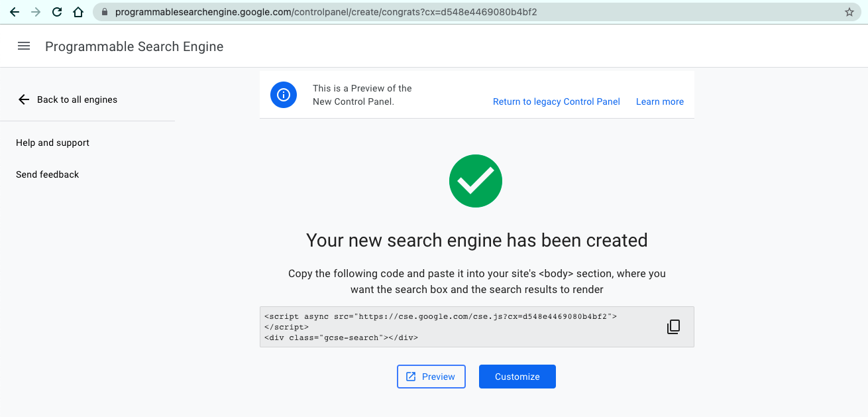Bookmark this page with the star icon
Viewport: 868px width, 417px height.
(x=849, y=11)
